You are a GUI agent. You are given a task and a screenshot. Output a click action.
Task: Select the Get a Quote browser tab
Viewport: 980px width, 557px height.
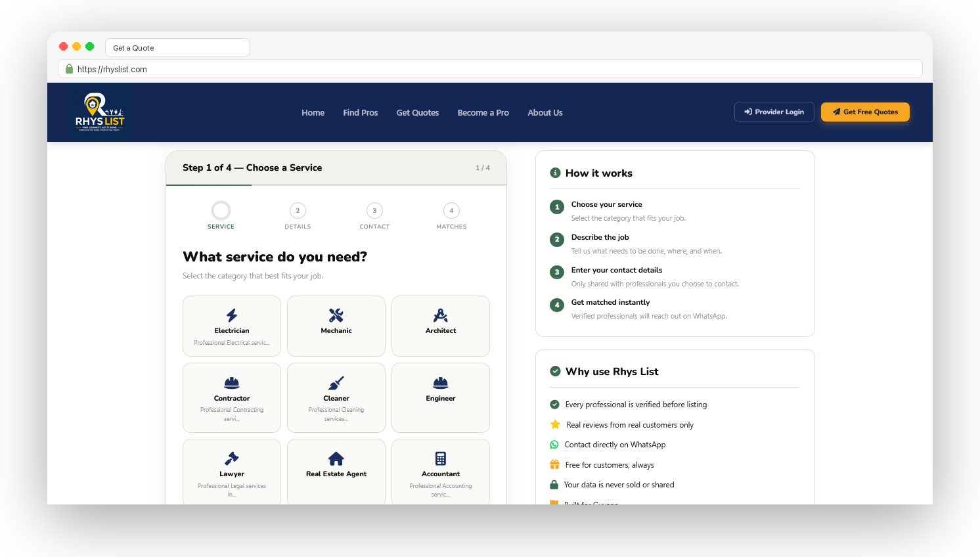coord(177,48)
